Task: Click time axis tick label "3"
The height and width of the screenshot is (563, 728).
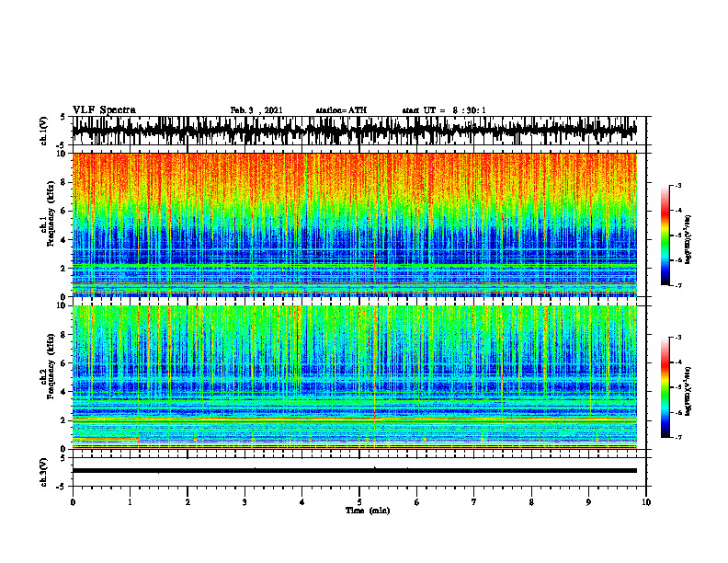Action: (x=245, y=502)
